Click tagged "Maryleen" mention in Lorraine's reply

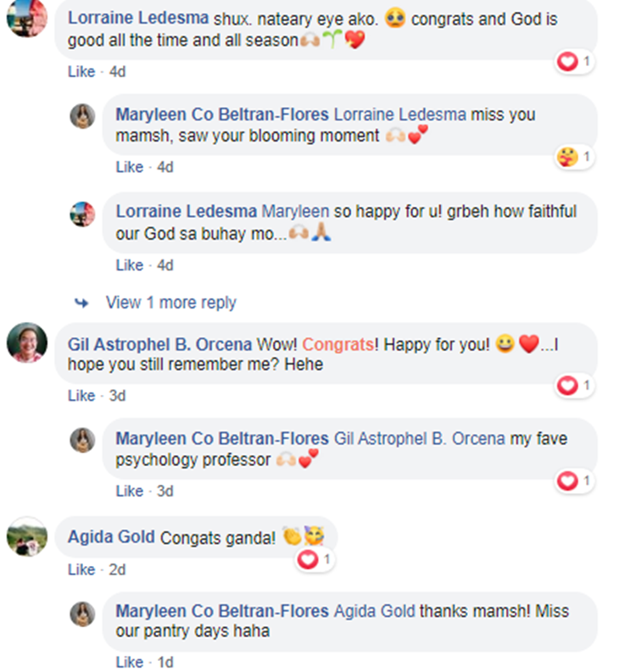pos(295,211)
